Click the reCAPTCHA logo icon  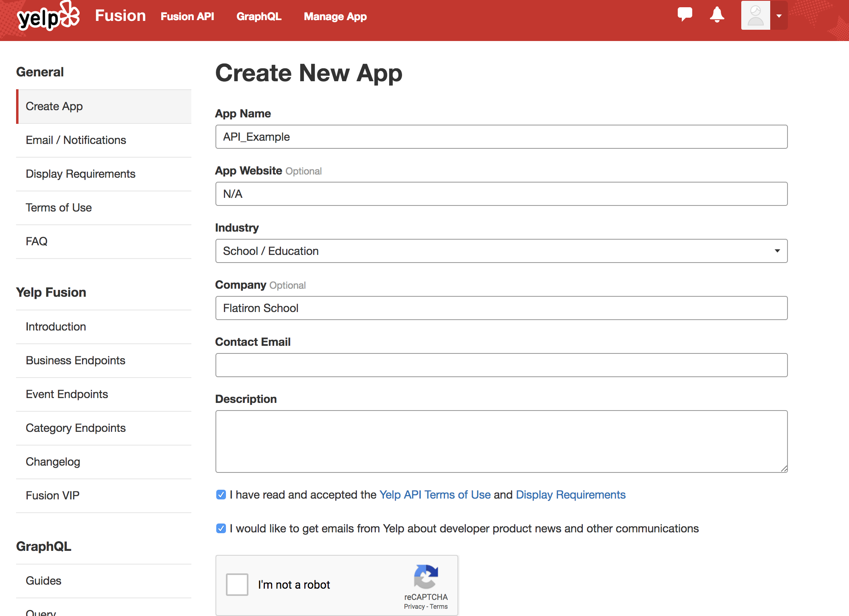click(426, 576)
